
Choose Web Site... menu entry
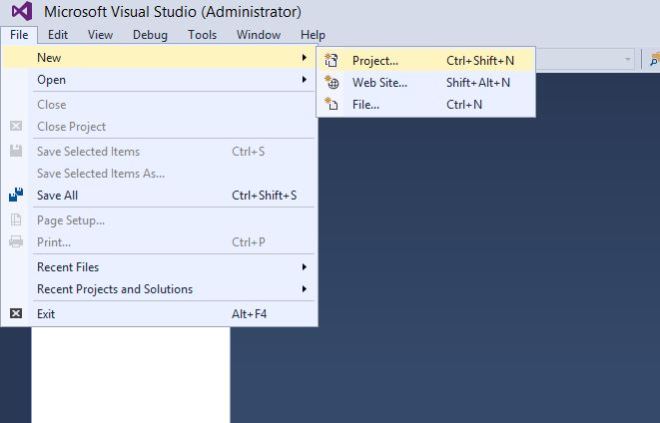click(379, 82)
